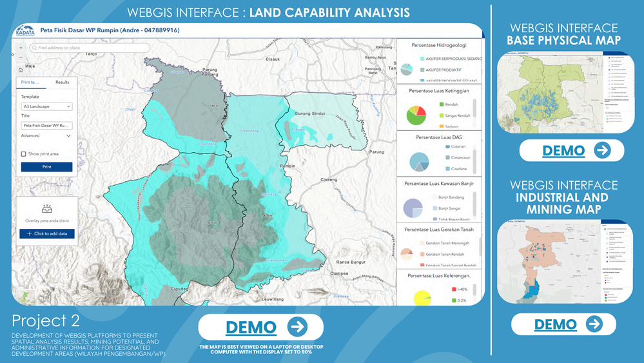Expand the Advanced print options
644x363 pixels.
pos(46,135)
